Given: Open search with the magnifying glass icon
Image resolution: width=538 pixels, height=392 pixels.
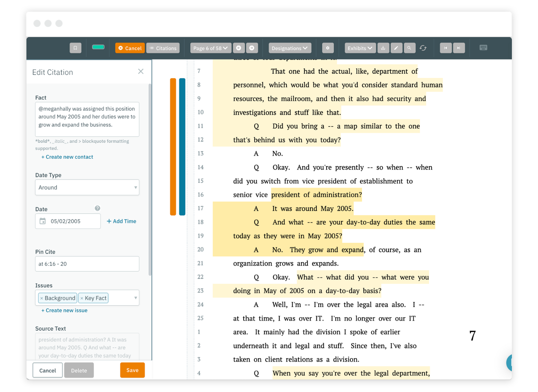Looking at the screenshot, I should pos(410,48).
